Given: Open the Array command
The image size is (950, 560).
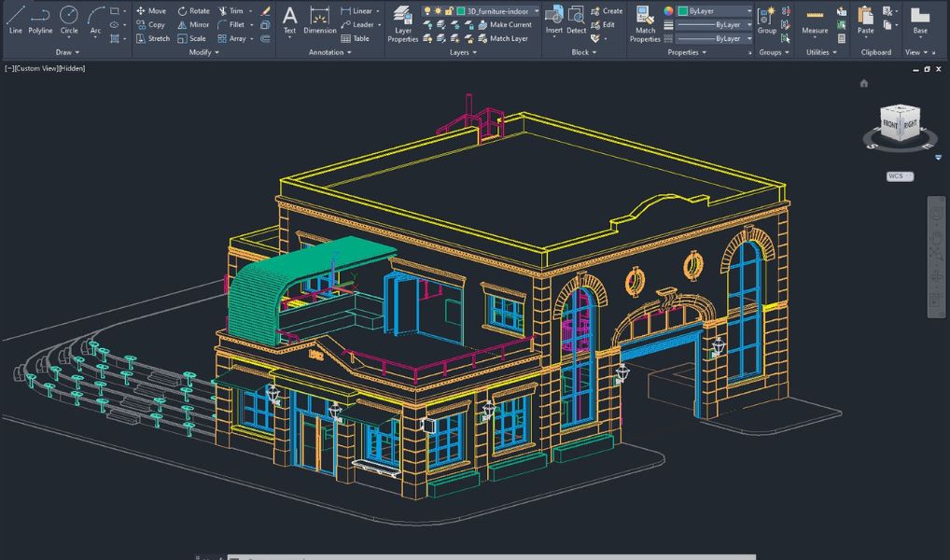Looking at the screenshot, I should click(x=232, y=38).
